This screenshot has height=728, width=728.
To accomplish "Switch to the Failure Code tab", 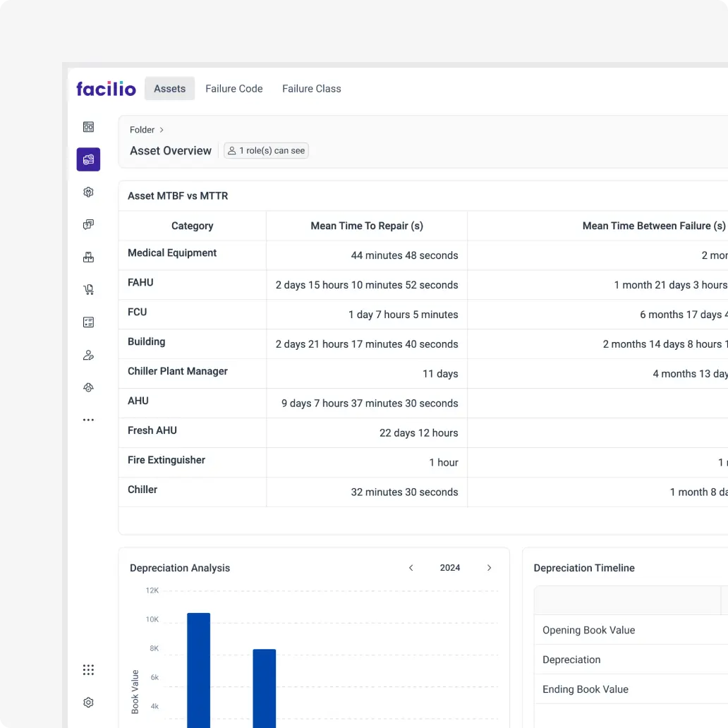I will pyautogui.click(x=233, y=88).
